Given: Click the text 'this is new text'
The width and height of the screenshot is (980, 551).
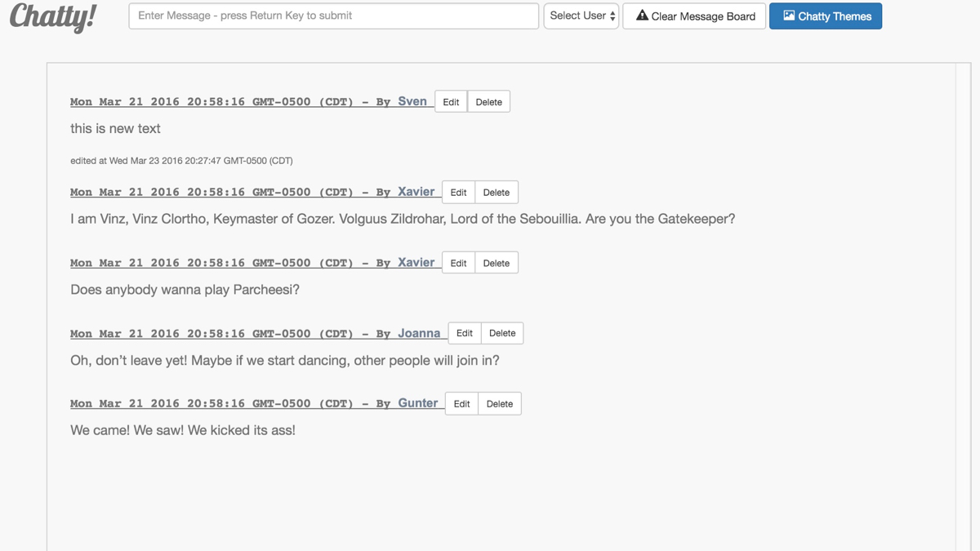Looking at the screenshot, I should (115, 128).
